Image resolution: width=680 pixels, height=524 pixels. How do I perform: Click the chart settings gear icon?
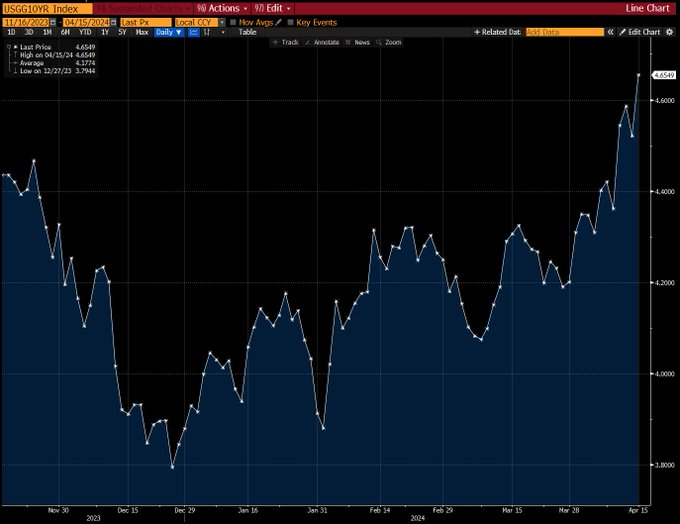[670, 32]
